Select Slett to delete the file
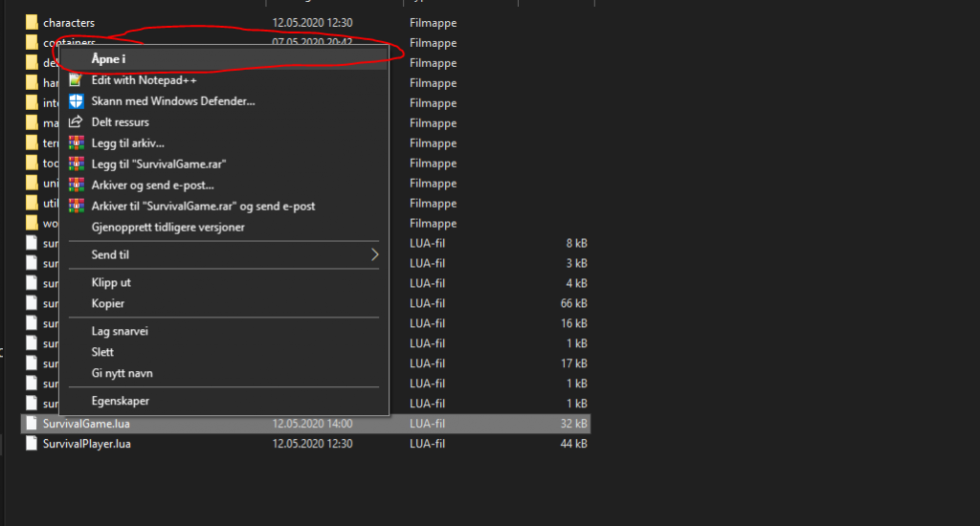The width and height of the screenshot is (980, 526). [x=102, y=352]
